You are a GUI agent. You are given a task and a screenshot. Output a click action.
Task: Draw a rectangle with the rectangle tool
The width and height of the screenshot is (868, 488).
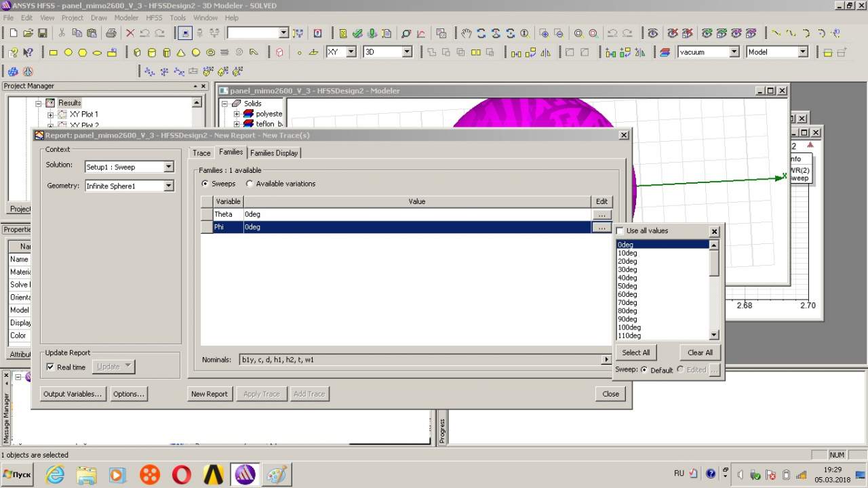tap(54, 52)
